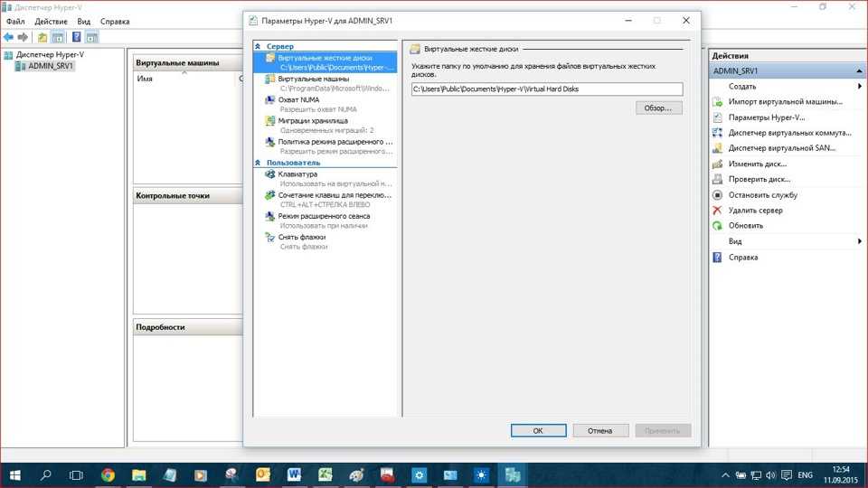Viewport: 868px width, 488px height.
Task: Click the blue Back arrow in toolbar
Action: click(8, 37)
